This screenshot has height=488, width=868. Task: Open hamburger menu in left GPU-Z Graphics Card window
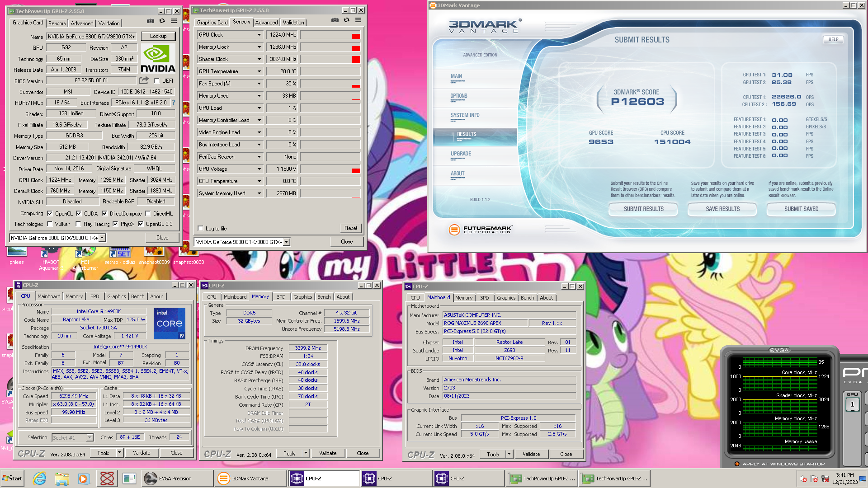pyautogui.click(x=174, y=21)
